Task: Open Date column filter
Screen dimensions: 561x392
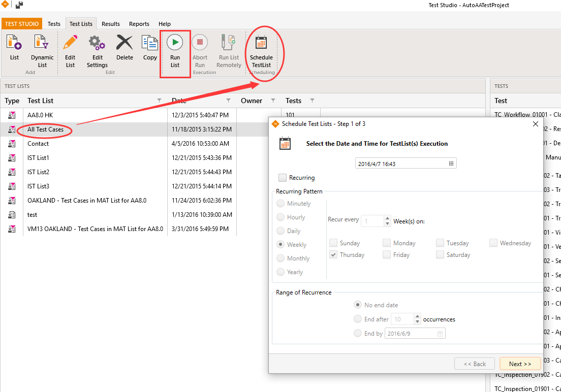Action: coord(228,101)
